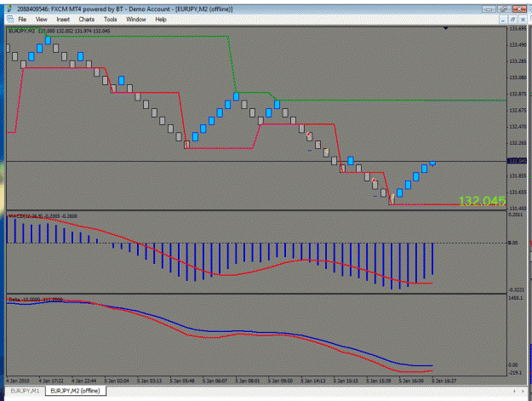Minimize the inner EURJPY chart window
The height and width of the screenshot is (401, 532).
click(x=503, y=20)
